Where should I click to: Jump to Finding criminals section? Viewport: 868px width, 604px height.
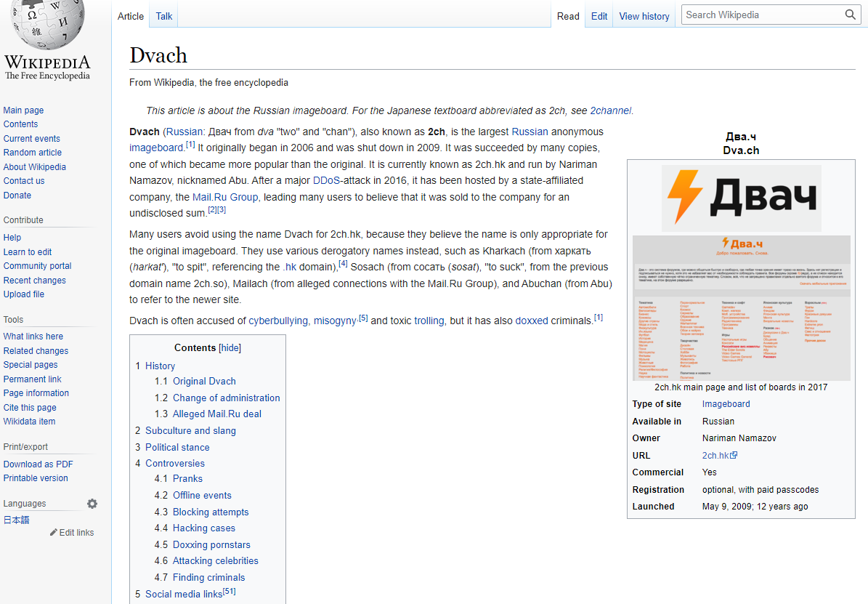[x=208, y=577]
